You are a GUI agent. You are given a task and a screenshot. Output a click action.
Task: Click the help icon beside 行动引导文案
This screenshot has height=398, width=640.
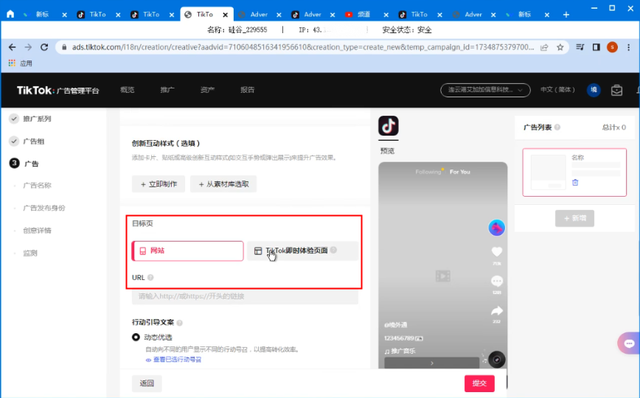tap(180, 323)
